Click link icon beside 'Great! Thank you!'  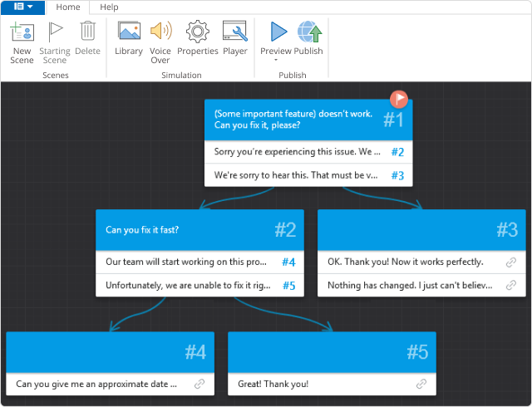(421, 384)
